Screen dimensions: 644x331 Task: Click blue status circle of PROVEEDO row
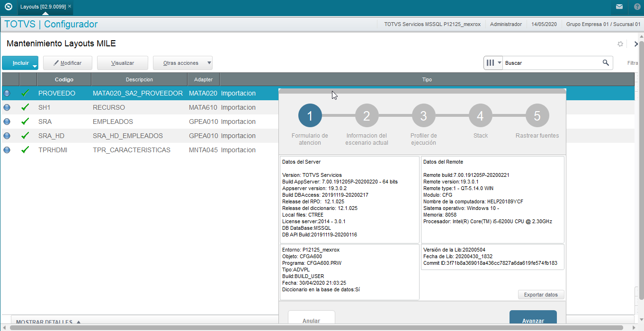7,93
